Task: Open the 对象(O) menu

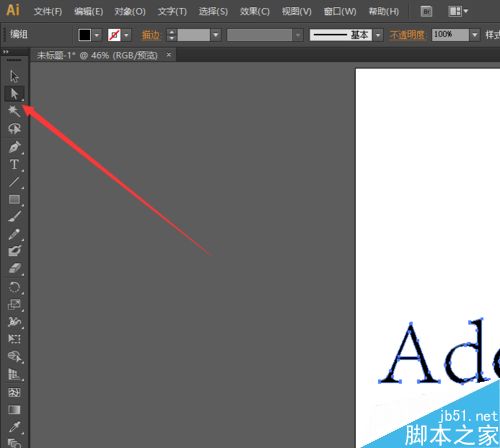Action: pyautogui.click(x=130, y=12)
